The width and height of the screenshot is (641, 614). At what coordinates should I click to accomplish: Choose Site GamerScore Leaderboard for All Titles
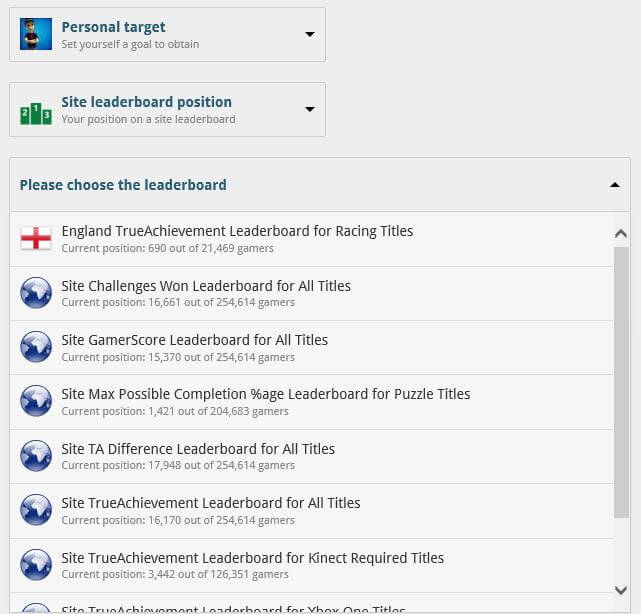point(312,347)
